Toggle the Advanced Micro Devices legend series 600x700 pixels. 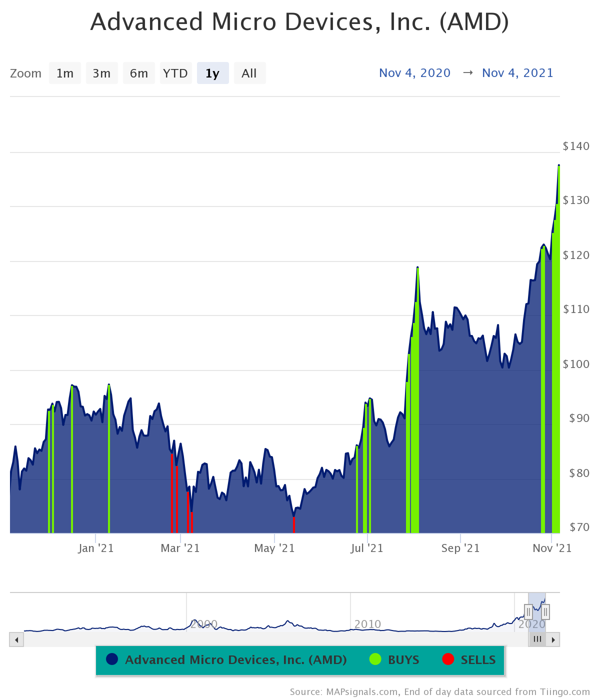(226, 659)
